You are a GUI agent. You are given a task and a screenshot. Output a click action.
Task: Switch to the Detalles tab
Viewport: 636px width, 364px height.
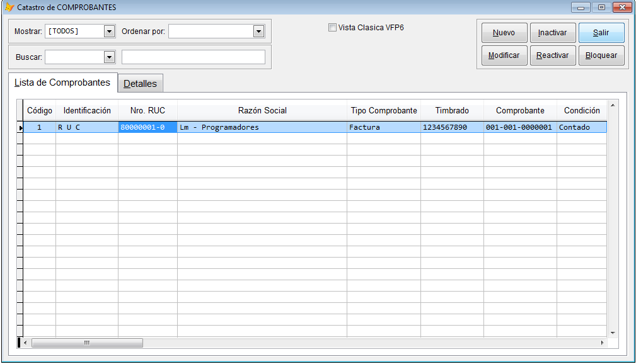(x=140, y=84)
